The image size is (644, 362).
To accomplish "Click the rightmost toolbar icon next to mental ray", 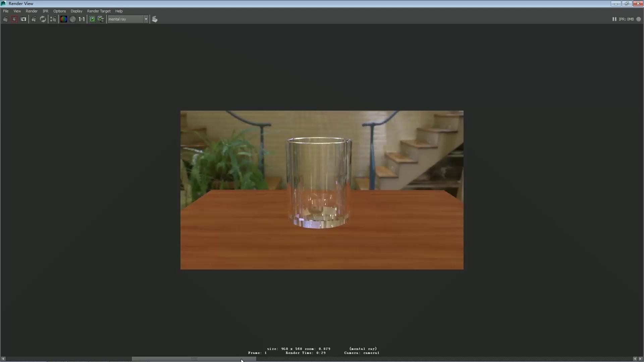I will (x=155, y=19).
